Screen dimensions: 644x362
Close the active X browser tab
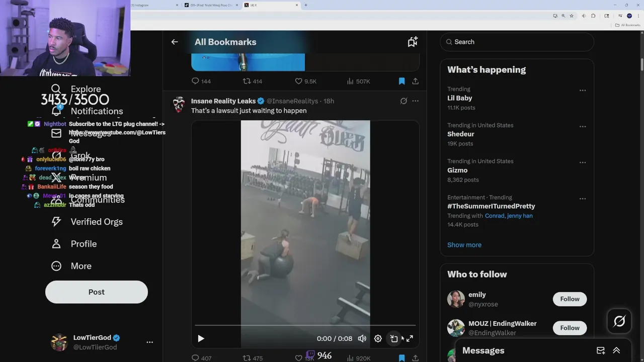297,5
